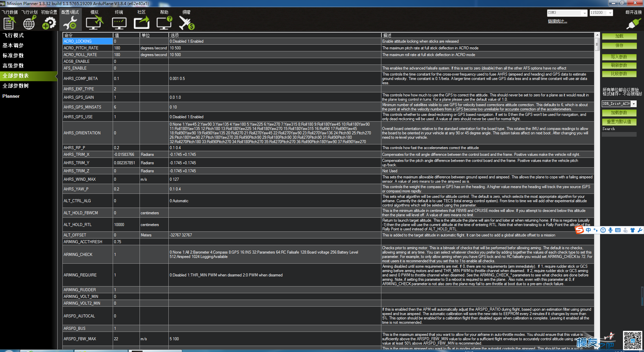Open the 帮助 help monitor icon
Viewport: 644px width, 352px height.
pos(164,23)
